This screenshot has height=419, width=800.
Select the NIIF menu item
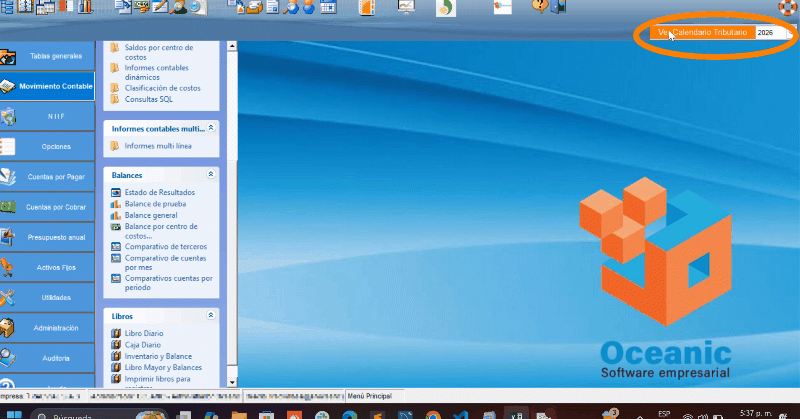coord(55,116)
